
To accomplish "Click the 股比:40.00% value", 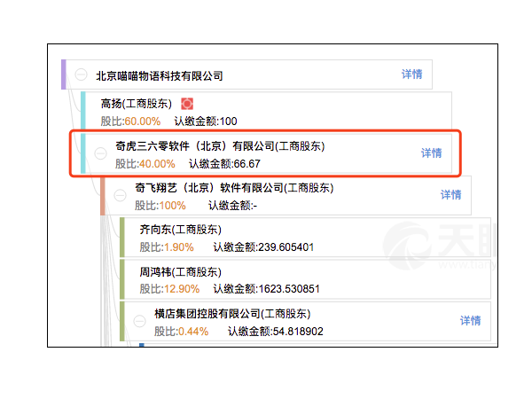I will (x=145, y=164).
